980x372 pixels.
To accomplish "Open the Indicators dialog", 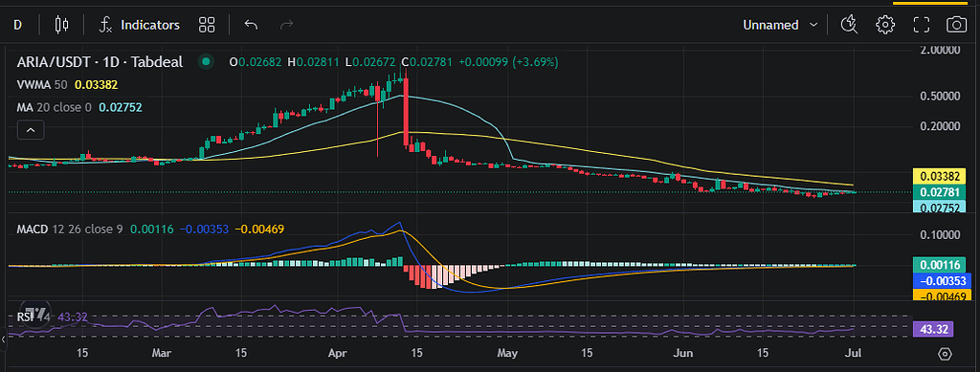I will [x=140, y=25].
